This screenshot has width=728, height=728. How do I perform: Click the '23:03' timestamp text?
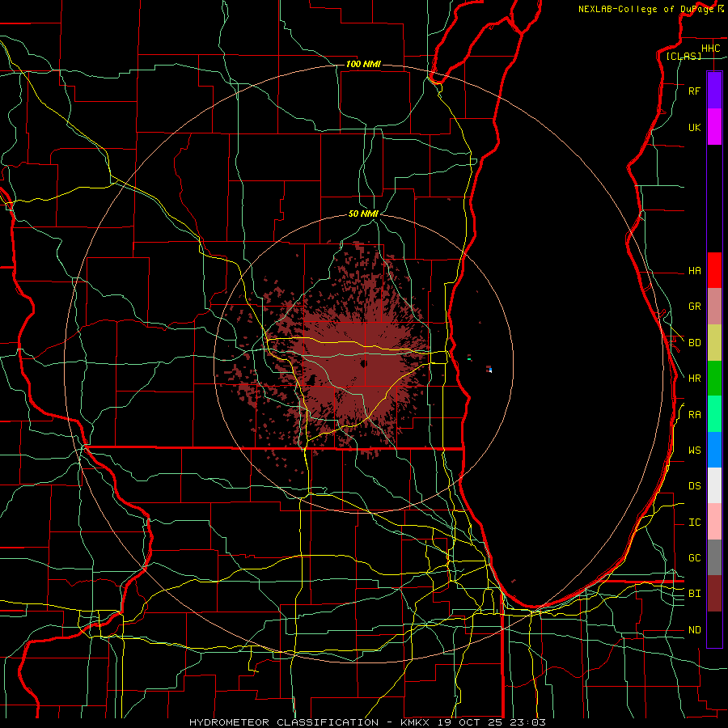[x=528, y=722]
